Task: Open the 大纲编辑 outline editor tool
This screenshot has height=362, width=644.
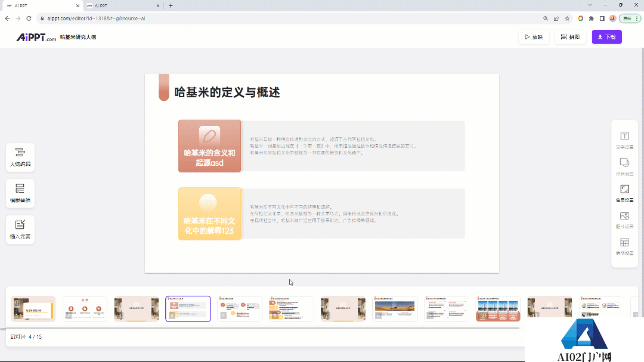Action: [20, 157]
